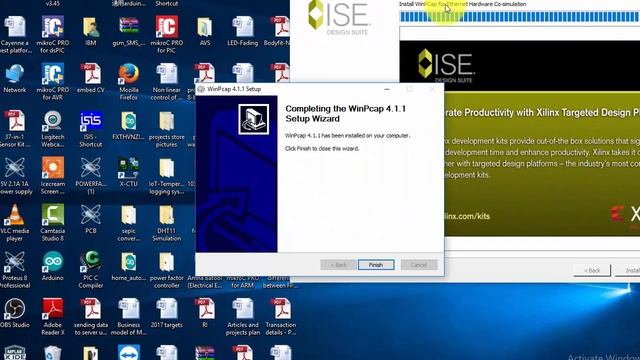Open the 37-in-1 Sensor Kit PDF
640x360 pixels.
click(15, 129)
